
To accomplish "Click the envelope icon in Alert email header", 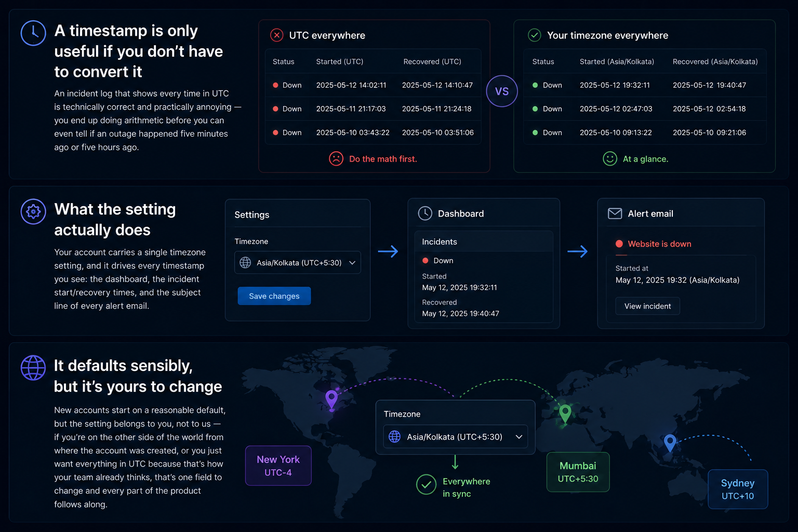I will [615, 214].
